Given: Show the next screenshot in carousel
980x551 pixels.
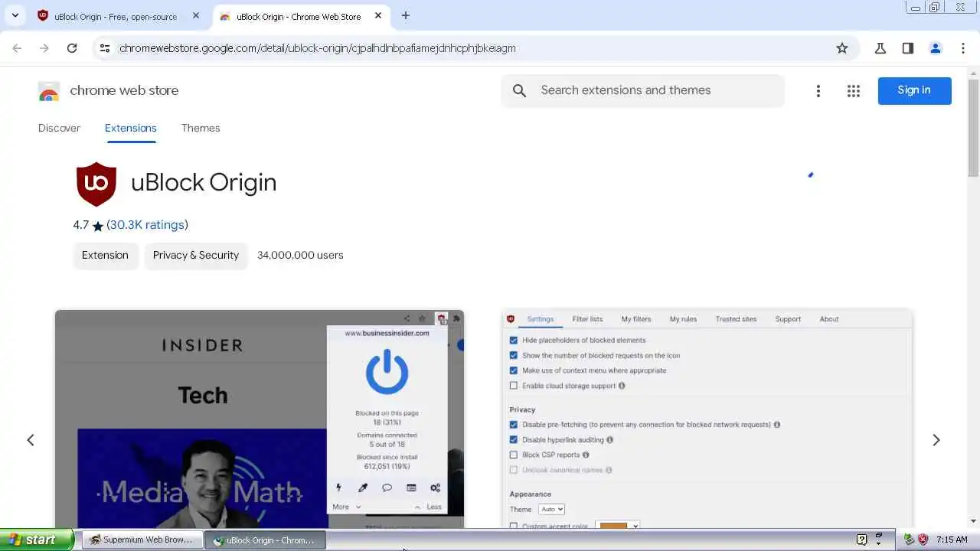Looking at the screenshot, I should pos(936,440).
